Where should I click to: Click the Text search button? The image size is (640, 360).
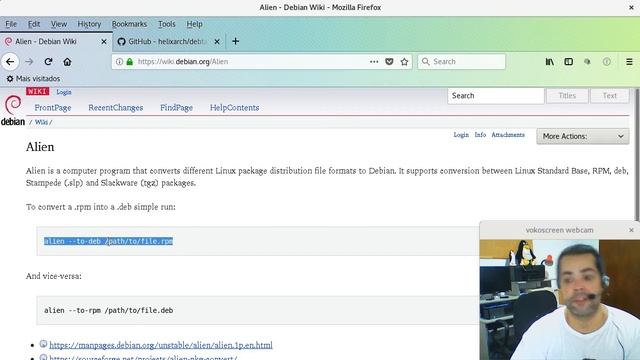[x=609, y=96]
